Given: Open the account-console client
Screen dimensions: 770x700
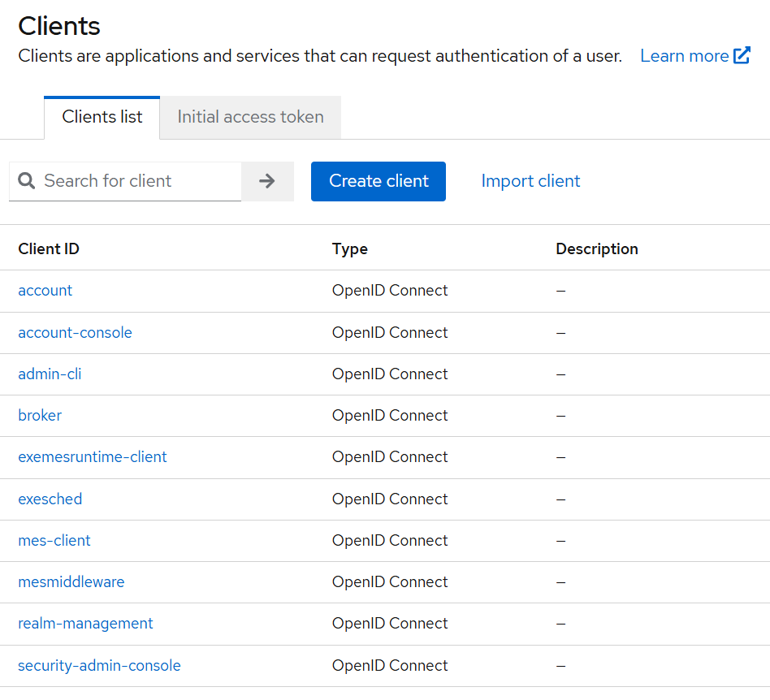Looking at the screenshot, I should click(x=75, y=333).
